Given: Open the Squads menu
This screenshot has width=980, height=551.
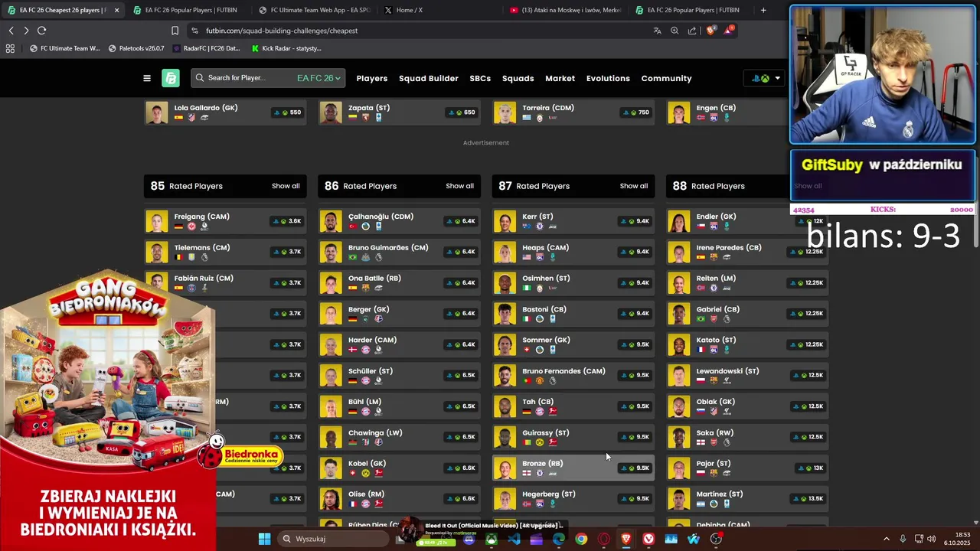Looking at the screenshot, I should pos(518,78).
